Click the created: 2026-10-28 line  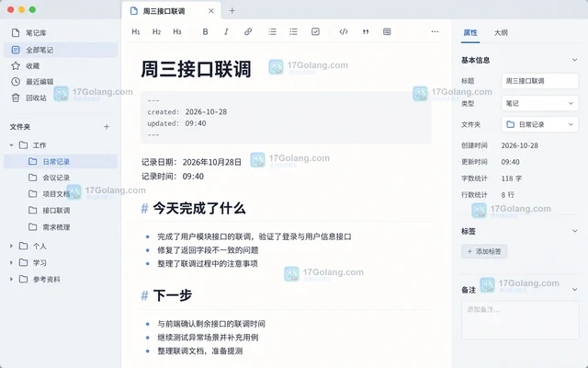click(x=187, y=112)
